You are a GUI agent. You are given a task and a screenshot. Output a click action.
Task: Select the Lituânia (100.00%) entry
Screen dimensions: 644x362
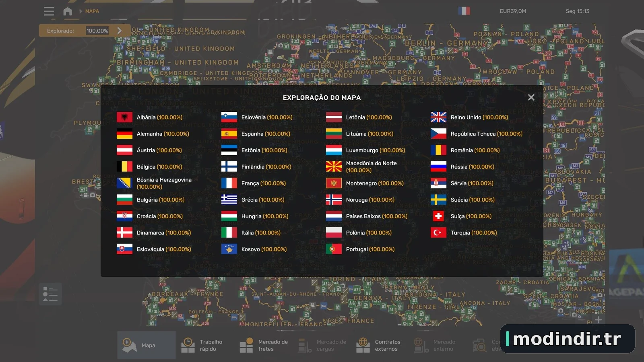tap(360, 134)
